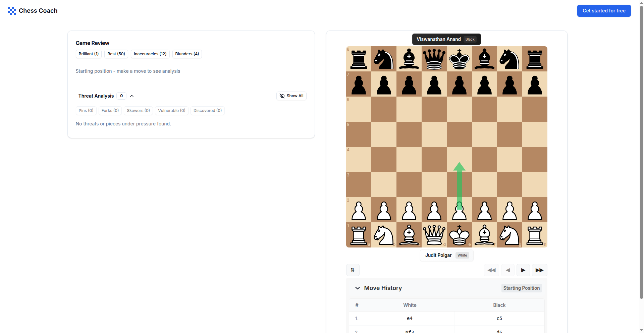Toggle the Inaccuracies (12) filter
The width and height of the screenshot is (644, 333).
tap(150, 54)
